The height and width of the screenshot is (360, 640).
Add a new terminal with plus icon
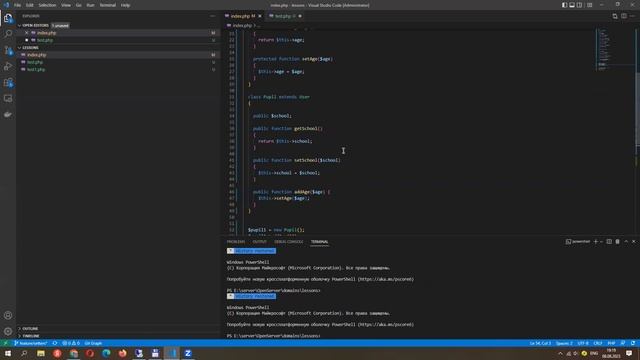[596, 242]
